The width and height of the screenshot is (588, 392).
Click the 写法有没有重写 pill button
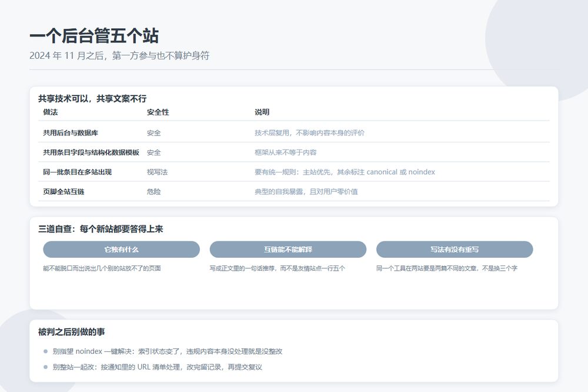coord(455,250)
